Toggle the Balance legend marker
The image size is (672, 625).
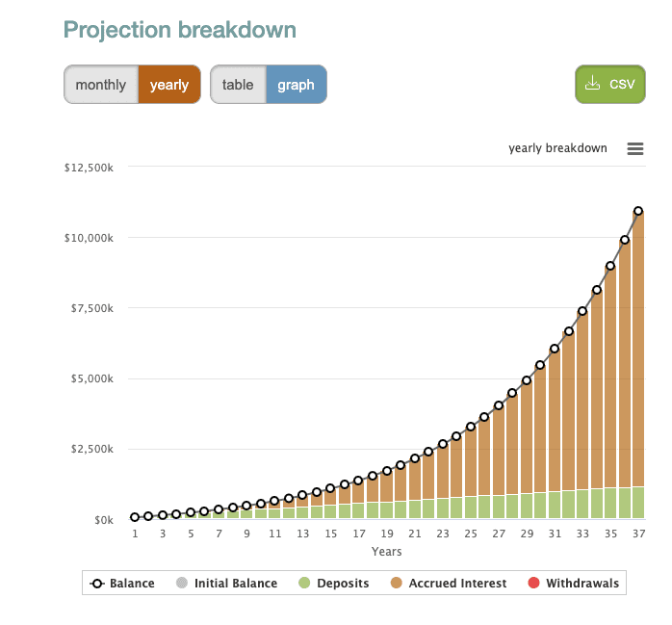(97, 584)
